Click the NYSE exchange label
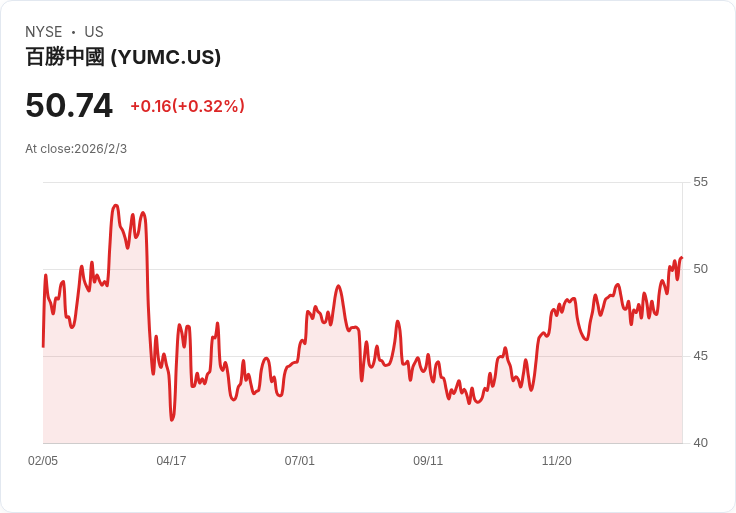 pyautogui.click(x=44, y=31)
